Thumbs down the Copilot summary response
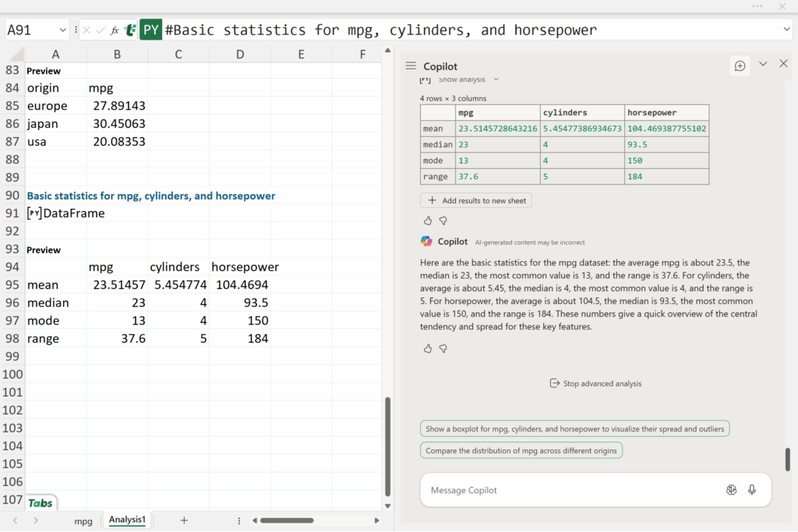Viewport: 798px width, 532px height. click(443, 348)
